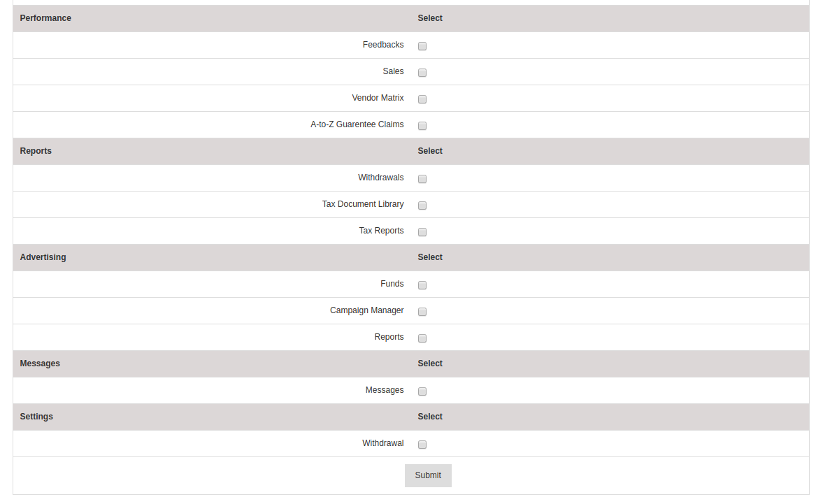Check Withdrawals under Reports

point(422,179)
